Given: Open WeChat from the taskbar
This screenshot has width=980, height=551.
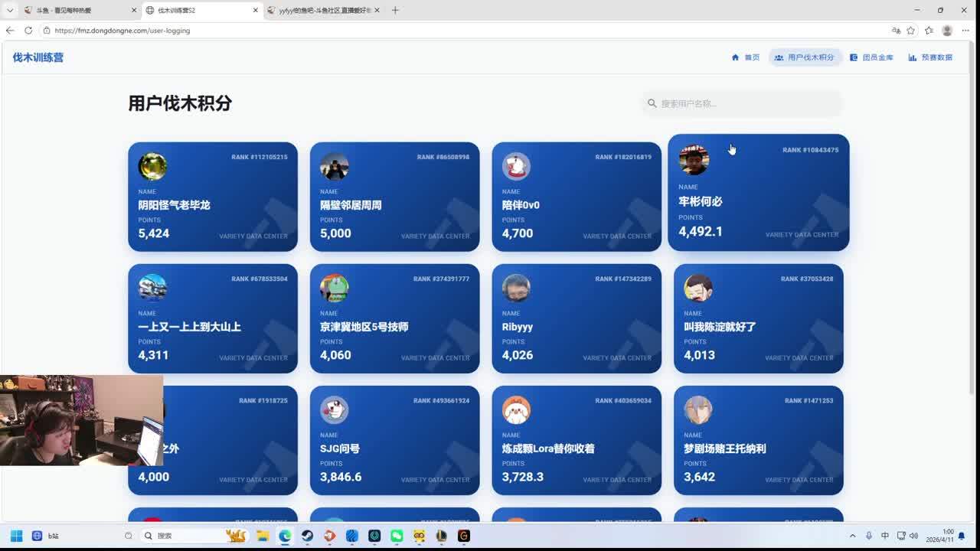Looking at the screenshot, I should point(397,536).
